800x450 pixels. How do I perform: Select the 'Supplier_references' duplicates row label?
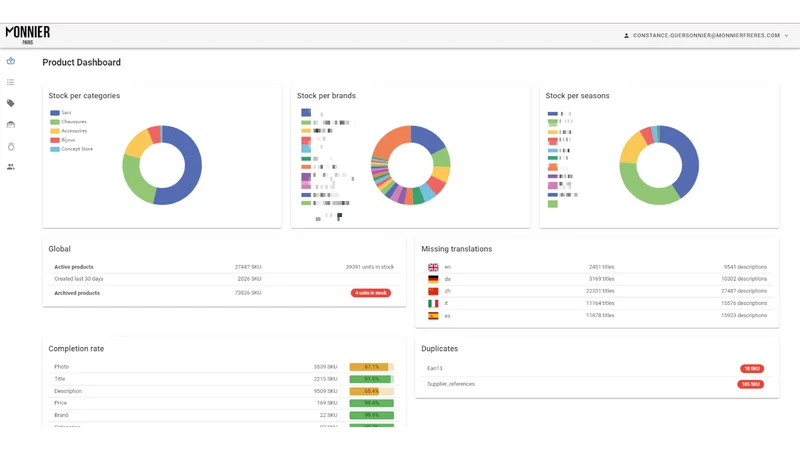[x=451, y=384]
